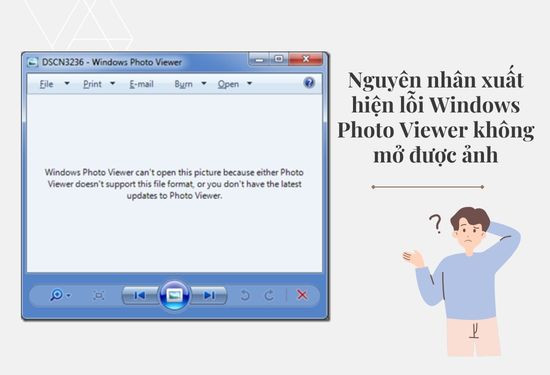550x375 pixels.
Task: Rotate the picture clockwise
Action: pos(269,295)
